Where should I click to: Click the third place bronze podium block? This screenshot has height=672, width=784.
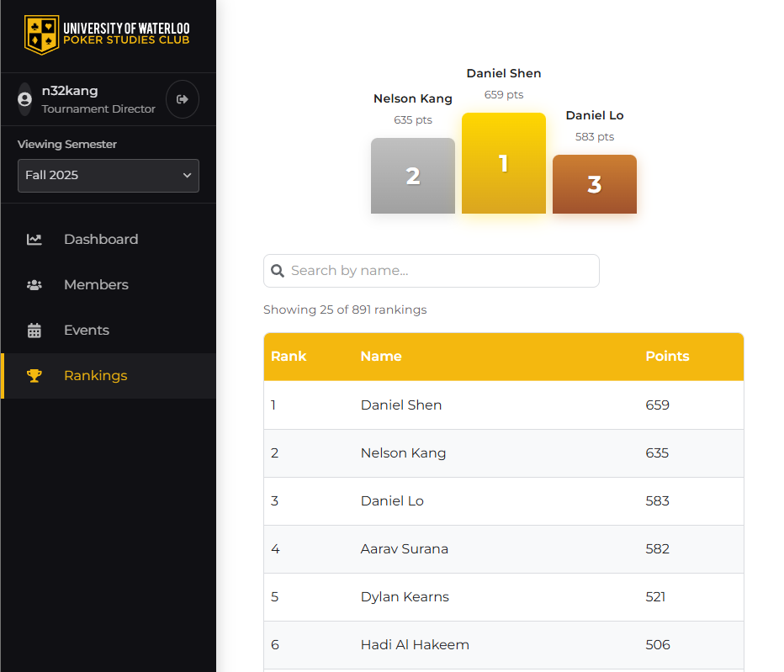point(594,184)
